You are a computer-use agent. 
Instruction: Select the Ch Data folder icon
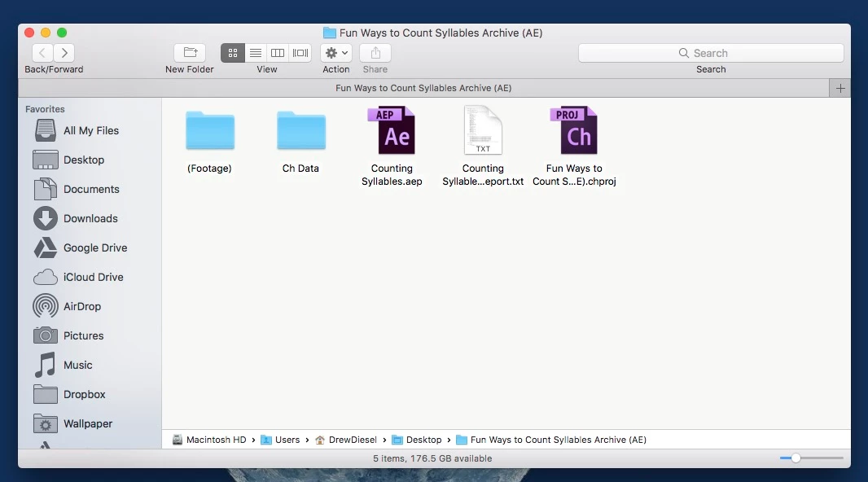301,130
